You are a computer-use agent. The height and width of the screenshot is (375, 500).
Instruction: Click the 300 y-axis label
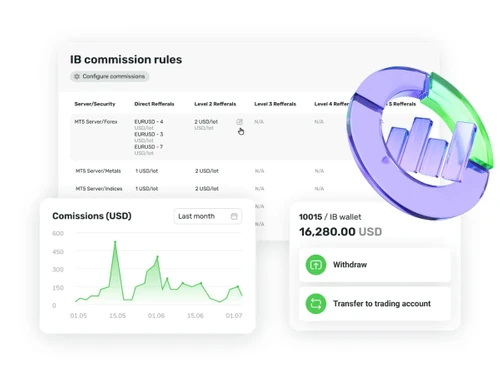[x=58, y=270]
